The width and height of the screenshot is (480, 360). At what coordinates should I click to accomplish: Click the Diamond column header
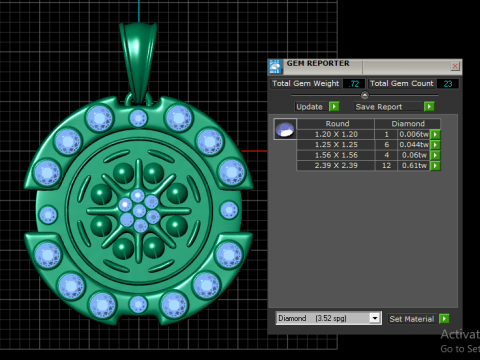coord(408,124)
